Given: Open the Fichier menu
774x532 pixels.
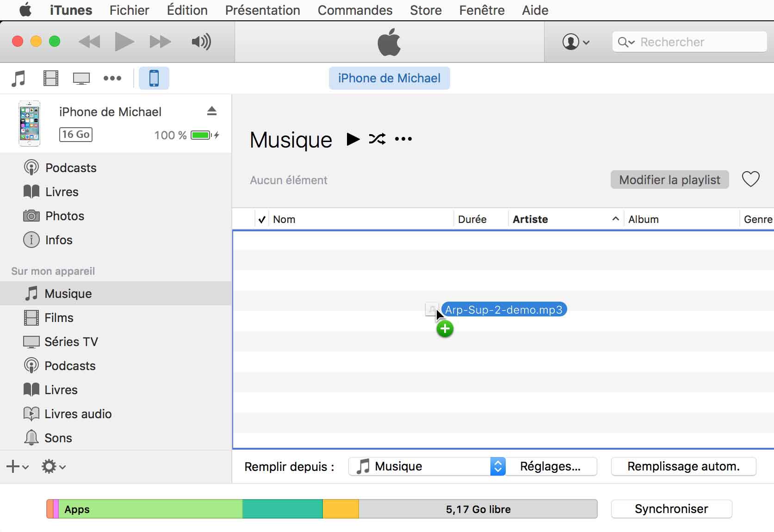Looking at the screenshot, I should point(129,10).
